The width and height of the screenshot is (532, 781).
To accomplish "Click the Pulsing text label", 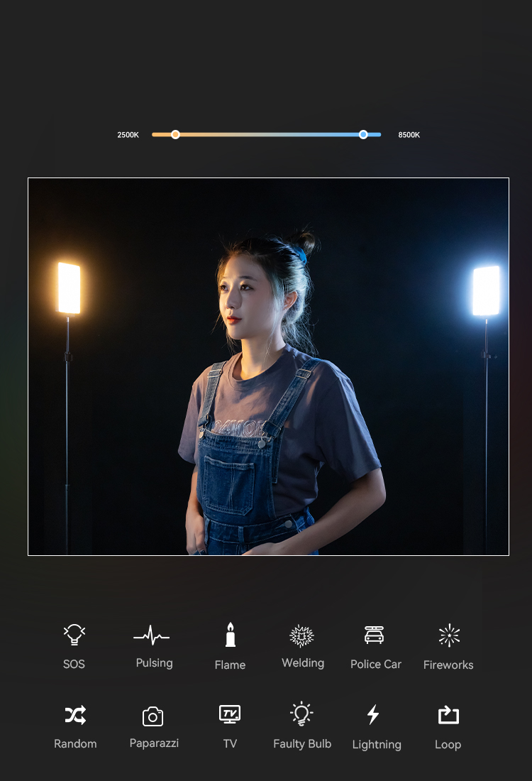I will [x=154, y=663].
